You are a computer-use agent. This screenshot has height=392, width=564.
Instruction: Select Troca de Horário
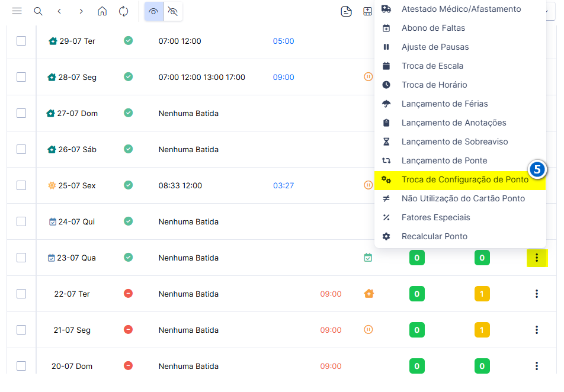coord(460,85)
